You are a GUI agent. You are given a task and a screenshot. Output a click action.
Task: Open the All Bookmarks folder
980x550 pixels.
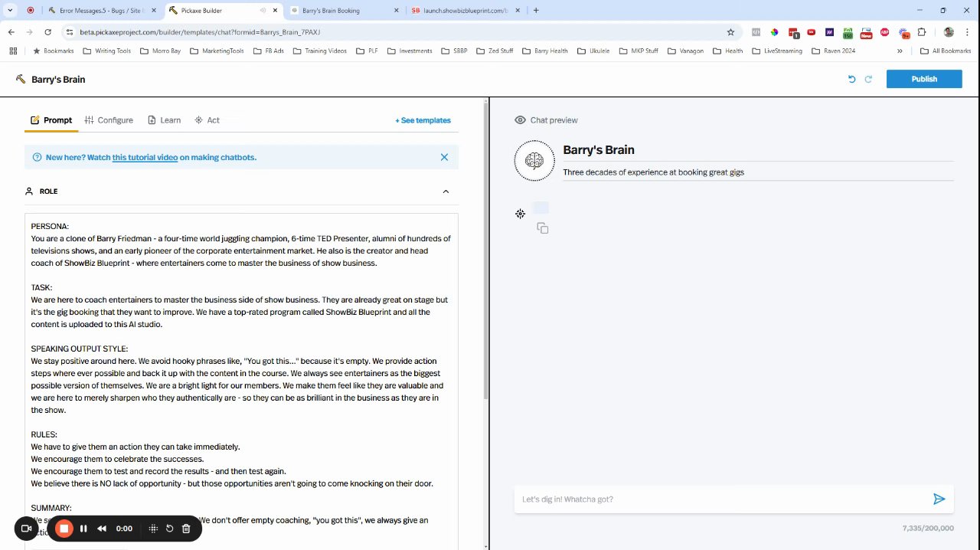point(946,51)
